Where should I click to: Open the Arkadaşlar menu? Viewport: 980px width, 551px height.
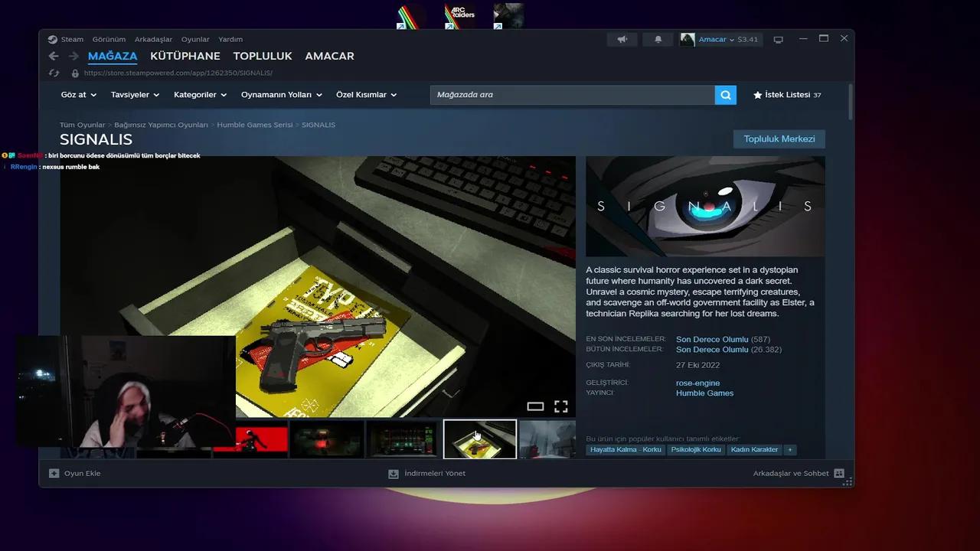153,39
